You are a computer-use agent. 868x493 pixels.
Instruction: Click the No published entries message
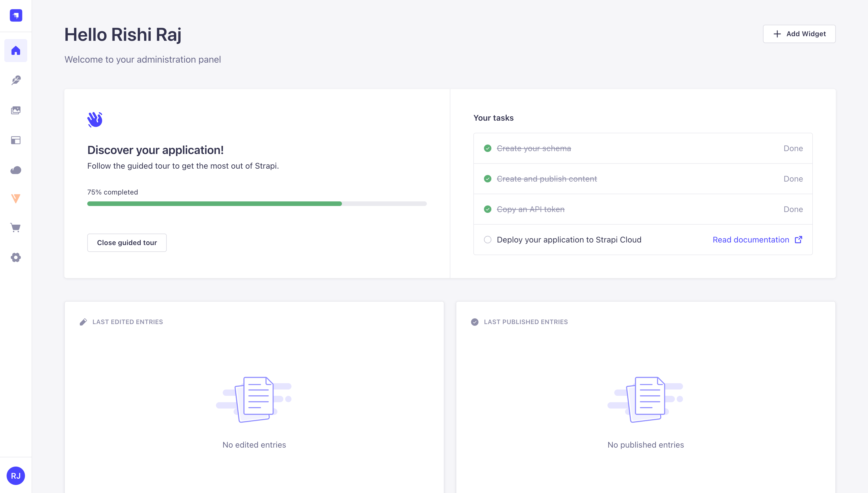(x=646, y=444)
